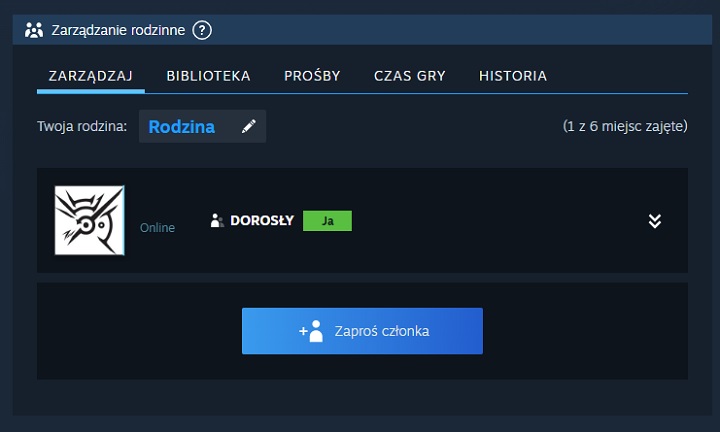View the HISTORIA tab
Viewport: 720px width, 432px height.
click(x=513, y=76)
